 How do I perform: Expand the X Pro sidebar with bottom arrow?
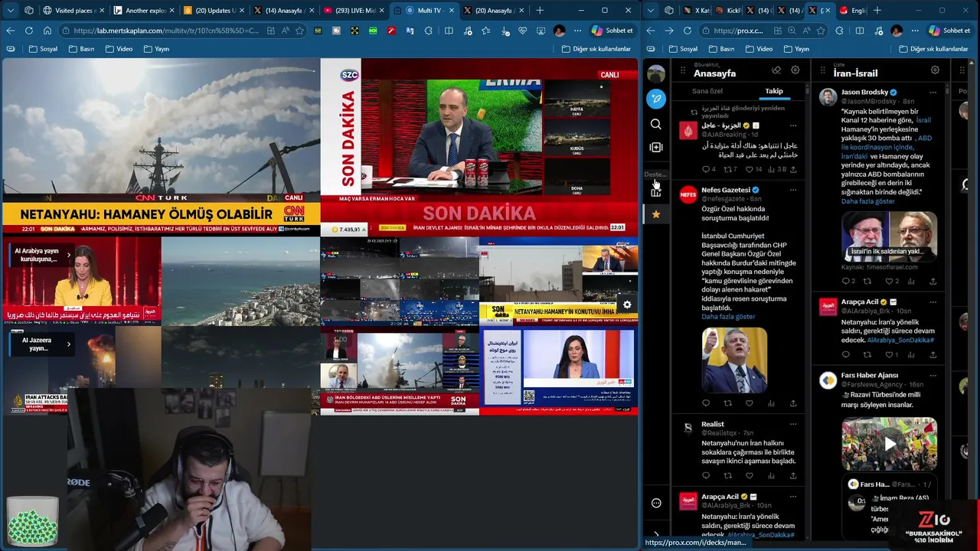tap(656, 535)
